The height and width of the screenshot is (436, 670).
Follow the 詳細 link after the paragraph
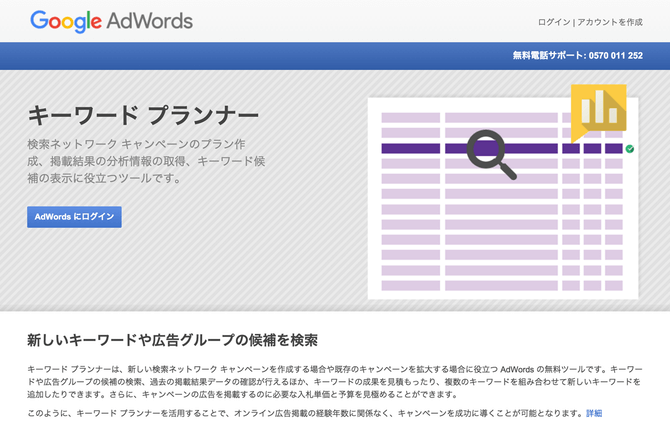point(594,412)
